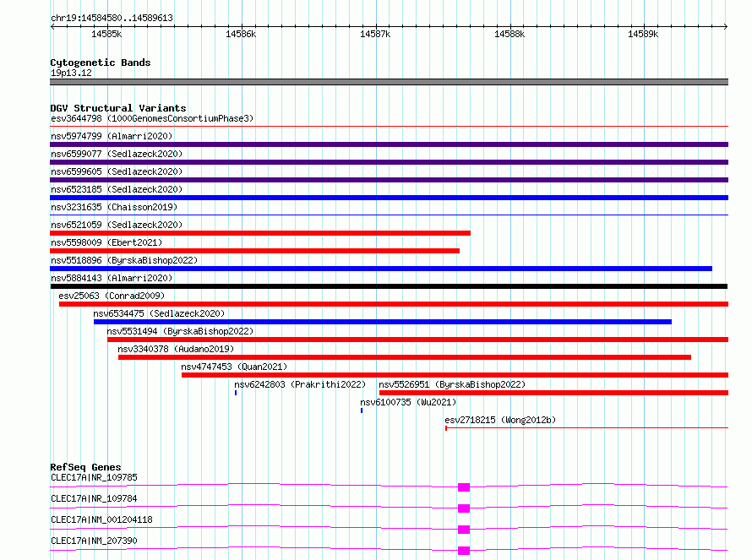Select the red nsv5526951 variant bar
Screen dimensions: 752x560
(x=554, y=393)
